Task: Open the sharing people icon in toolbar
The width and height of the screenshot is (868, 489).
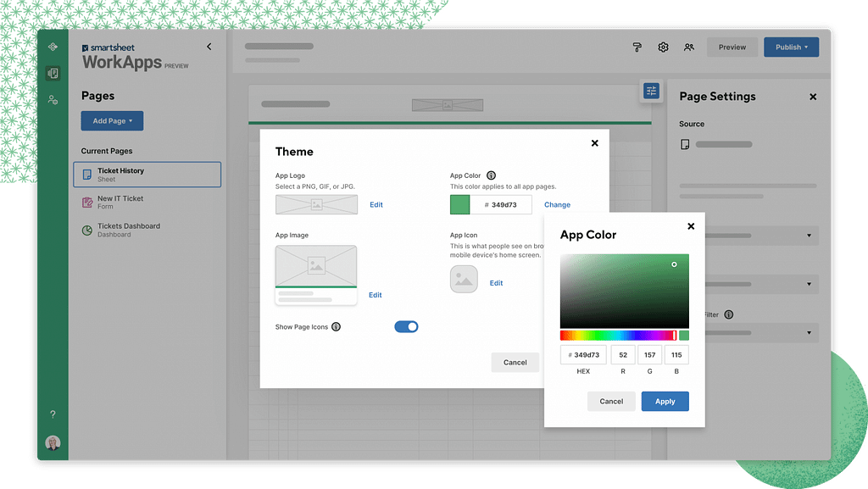Action: click(x=689, y=47)
